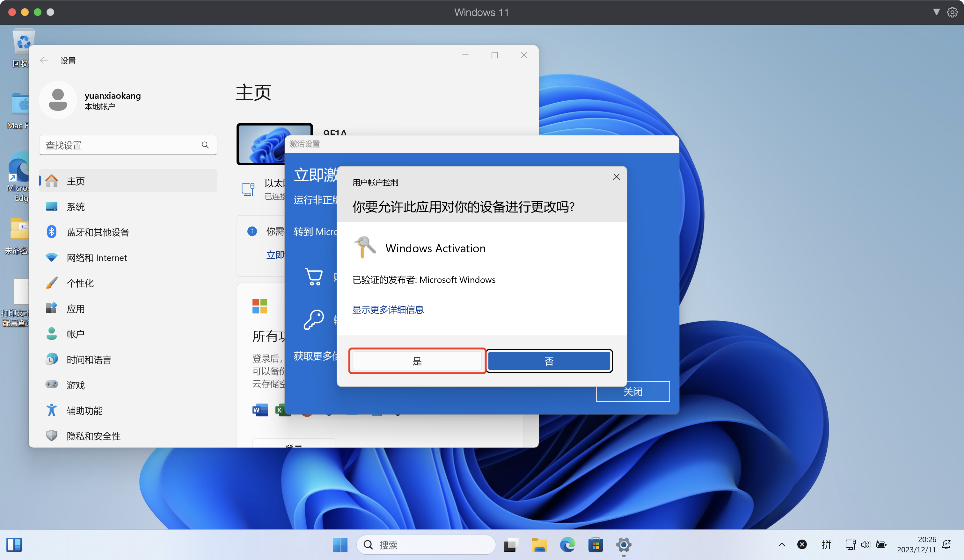Click the accessibility figure icon
The image size is (964, 560).
coord(52,410)
